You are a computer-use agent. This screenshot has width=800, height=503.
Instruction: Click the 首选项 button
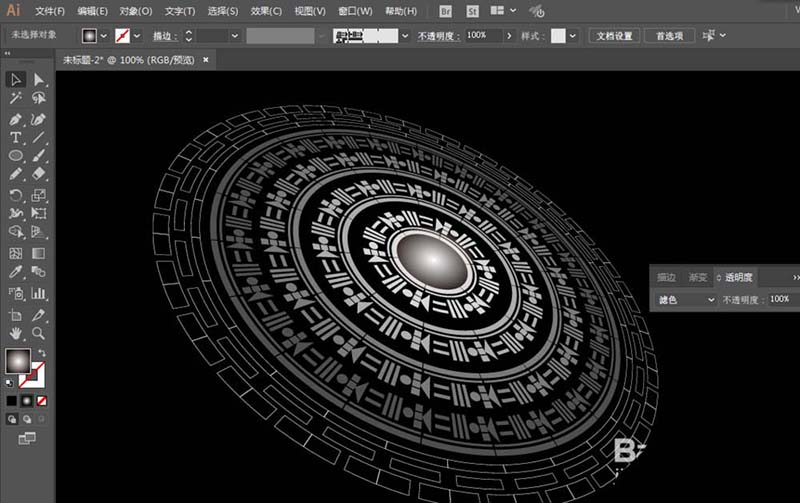click(x=669, y=36)
